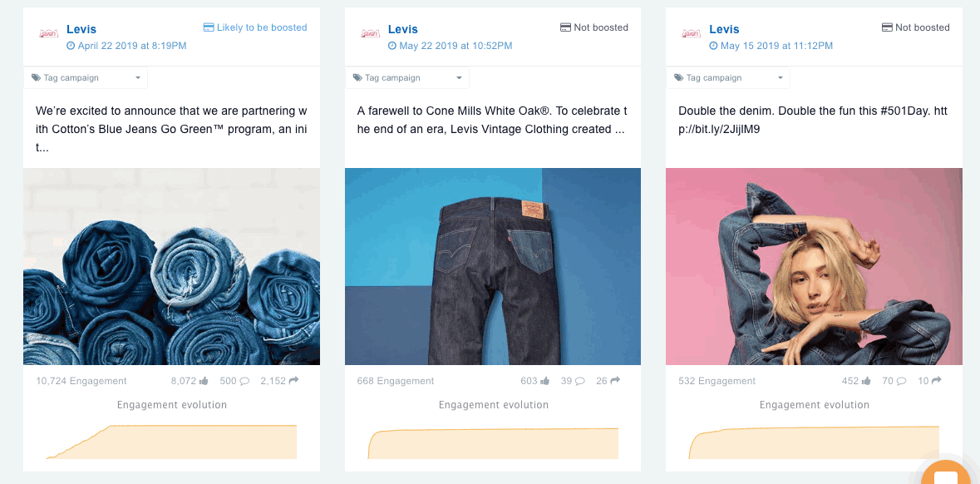Open the rolled blue jeans post image
The image size is (980, 484).
[171, 266]
